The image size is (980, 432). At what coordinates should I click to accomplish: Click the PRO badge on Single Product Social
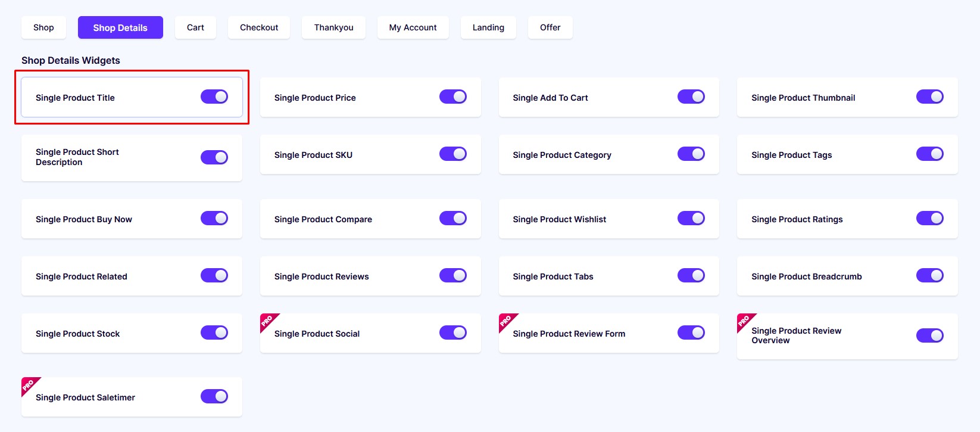[x=267, y=321]
